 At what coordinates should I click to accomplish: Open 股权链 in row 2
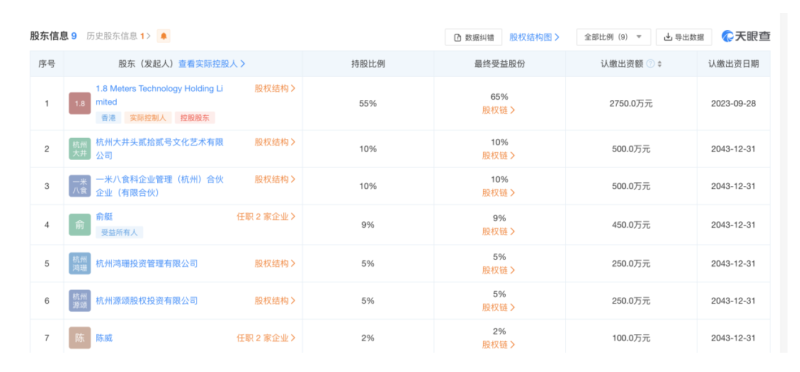(x=498, y=156)
